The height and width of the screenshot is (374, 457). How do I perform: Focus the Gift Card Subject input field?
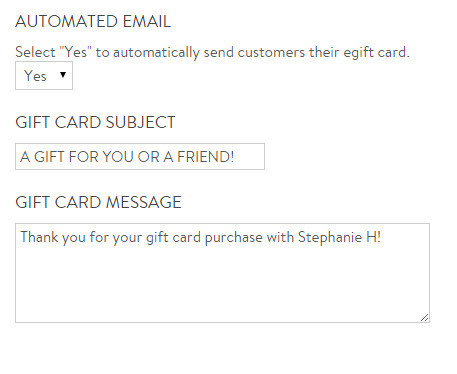coord(140,156)
